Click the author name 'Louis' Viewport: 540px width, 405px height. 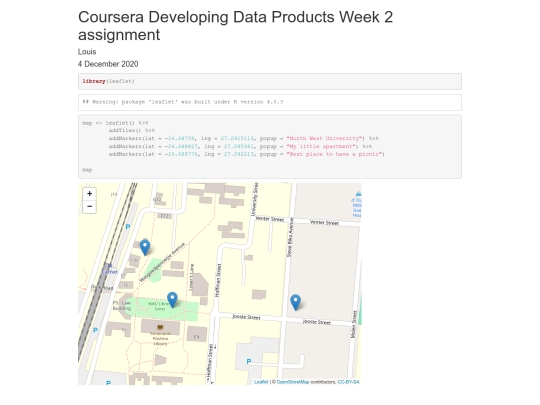pos(87,52)
